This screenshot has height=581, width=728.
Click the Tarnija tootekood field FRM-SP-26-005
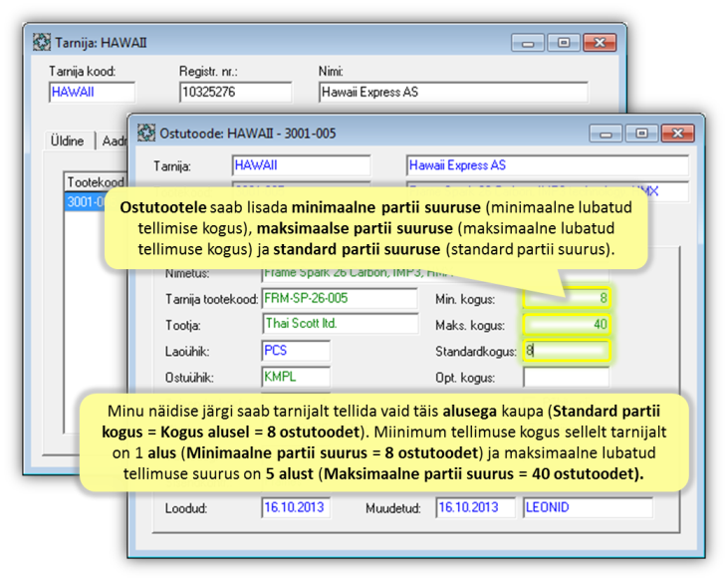tap(340, 298)
